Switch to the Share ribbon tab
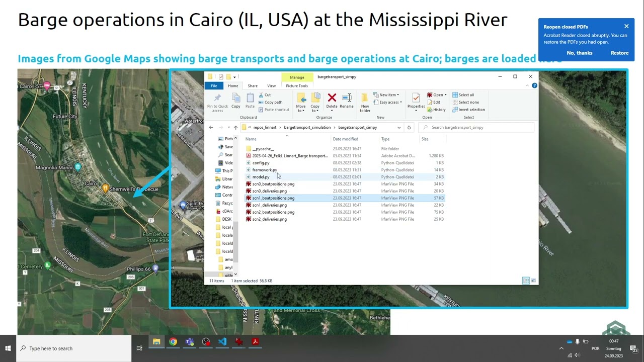644x362 pixels. [253, 86]
